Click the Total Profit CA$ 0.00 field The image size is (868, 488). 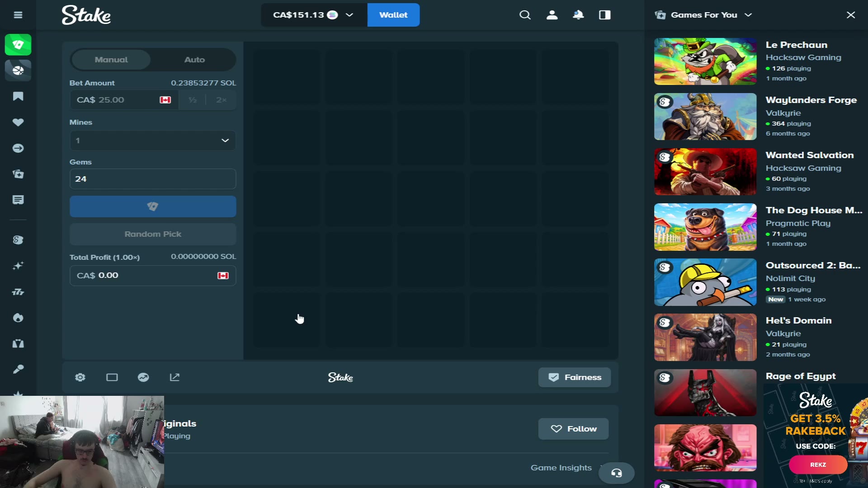click(153, 276)
